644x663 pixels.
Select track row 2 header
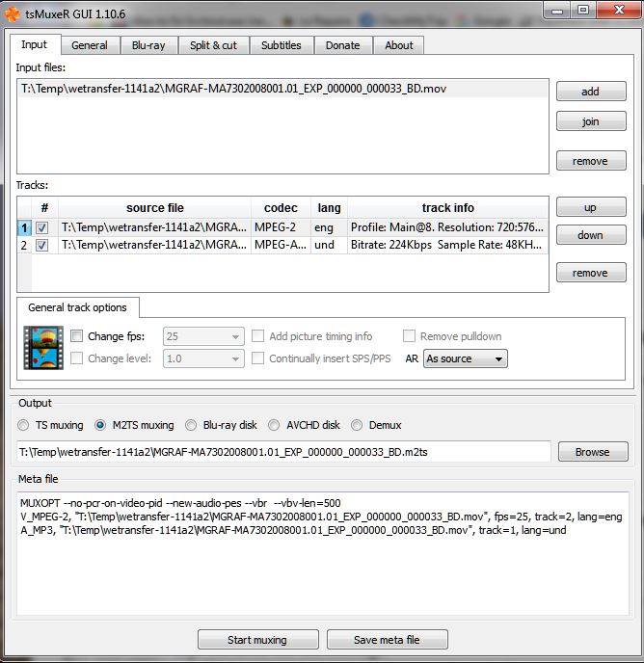point(24,245)
